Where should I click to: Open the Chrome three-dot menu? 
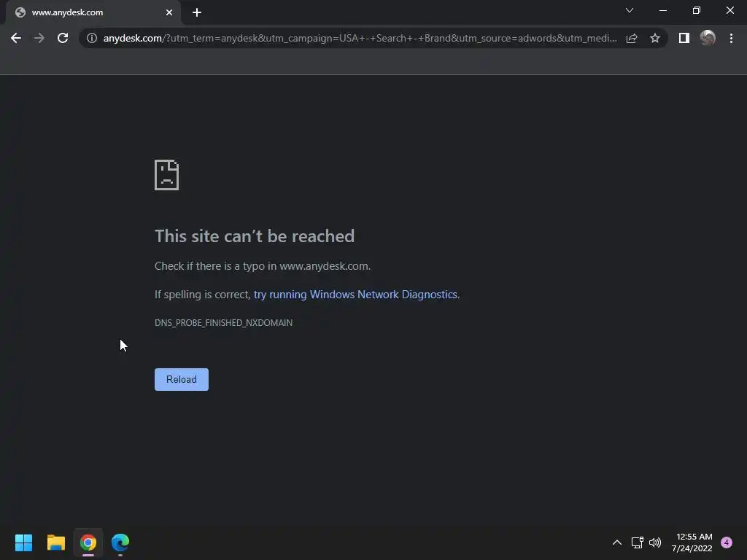[731, 38]
